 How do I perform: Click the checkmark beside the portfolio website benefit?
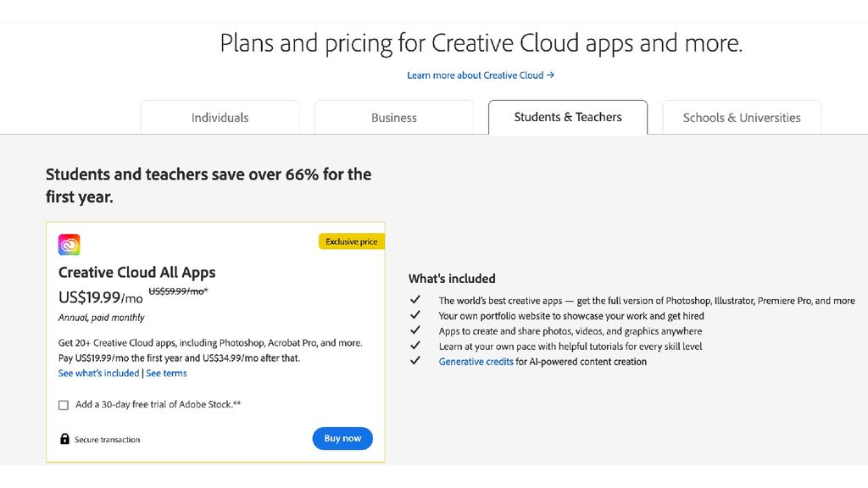coord(415,314)
